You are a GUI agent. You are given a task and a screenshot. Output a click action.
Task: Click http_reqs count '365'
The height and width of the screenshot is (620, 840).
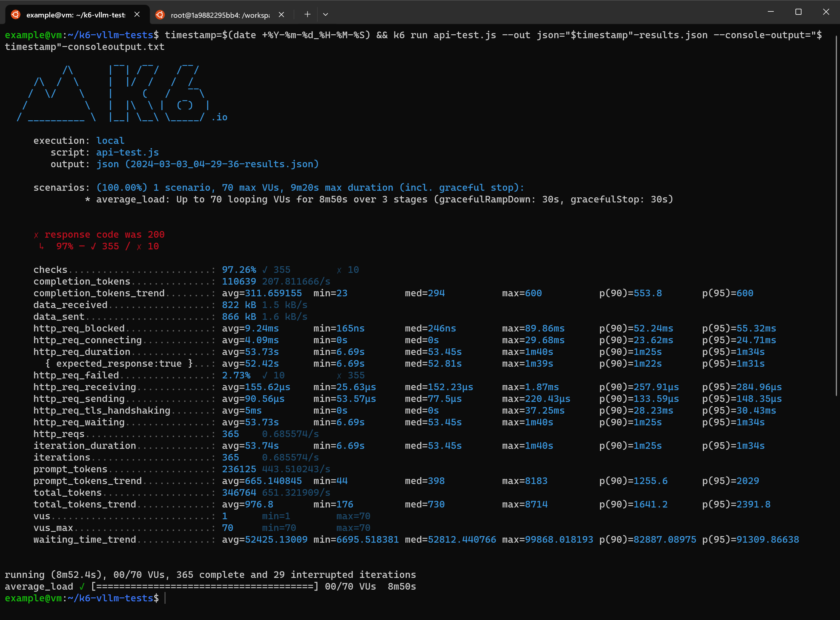(230, 434)
